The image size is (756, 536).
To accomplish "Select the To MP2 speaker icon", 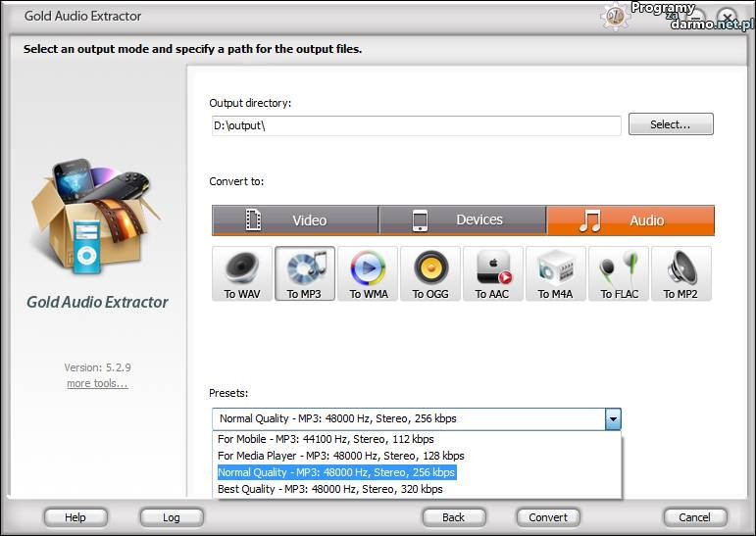I will [681, 273].
